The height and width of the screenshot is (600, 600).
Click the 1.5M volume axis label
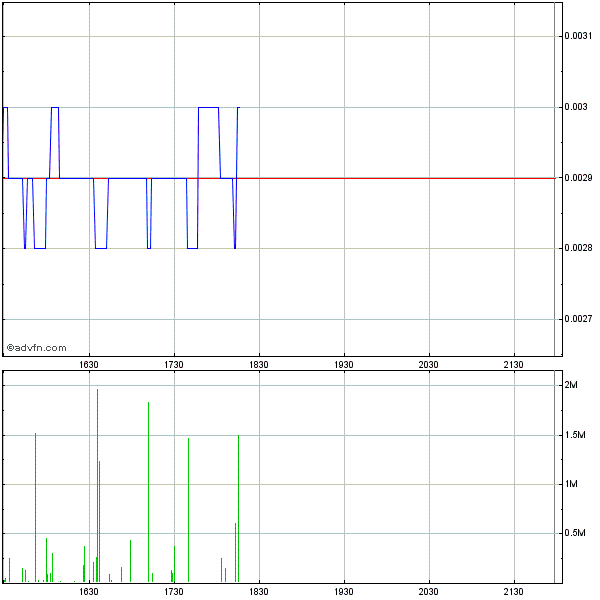coord(575,435)
